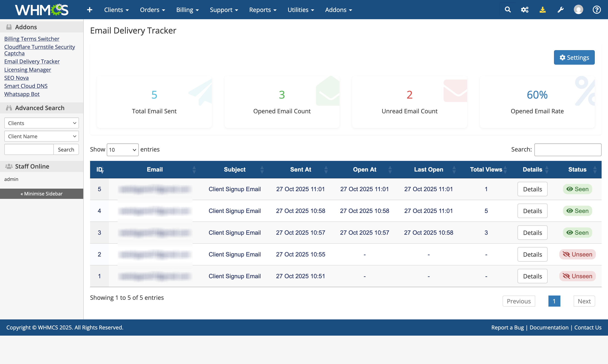
Task: Open the Reports menu
Action: point(263,10)
